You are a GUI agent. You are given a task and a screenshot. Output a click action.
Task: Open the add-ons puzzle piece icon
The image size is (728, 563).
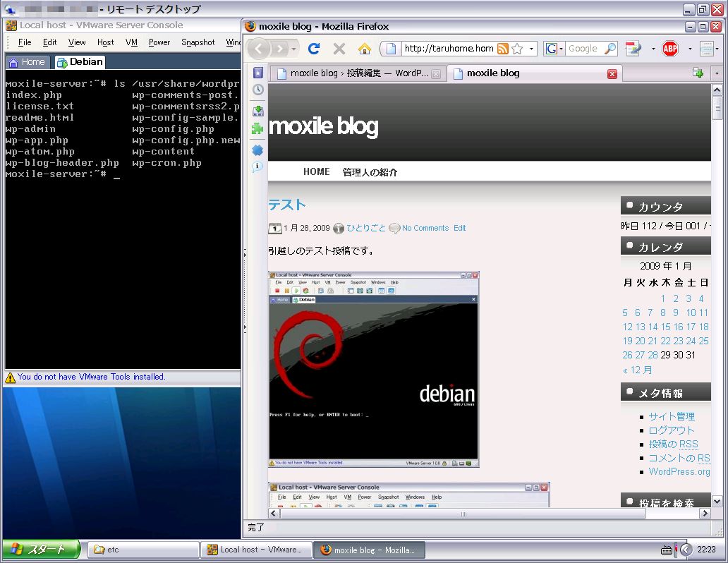coord(257,129)
